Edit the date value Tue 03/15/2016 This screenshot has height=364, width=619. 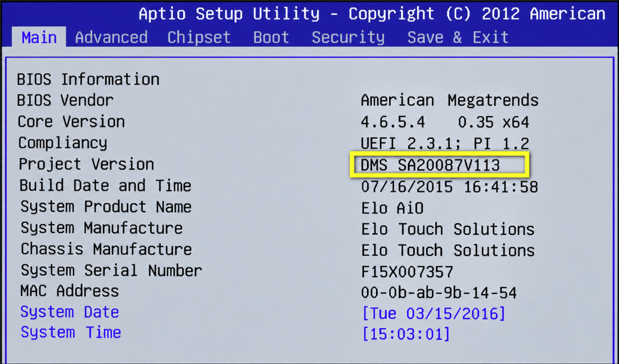434,313
